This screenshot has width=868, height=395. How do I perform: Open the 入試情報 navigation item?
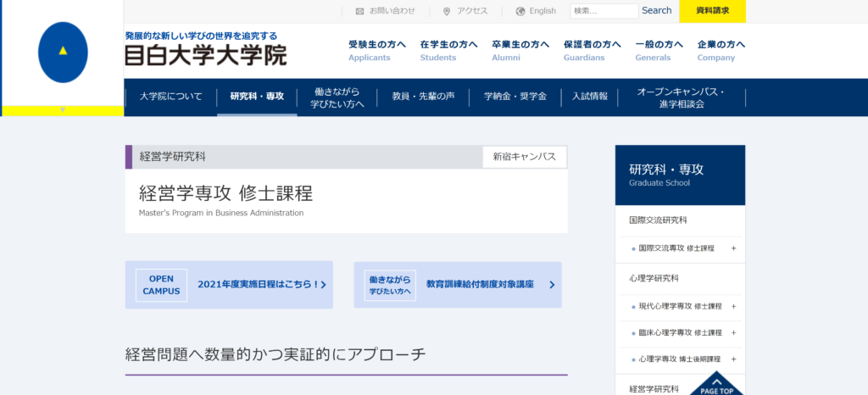(x=590, y=97)
